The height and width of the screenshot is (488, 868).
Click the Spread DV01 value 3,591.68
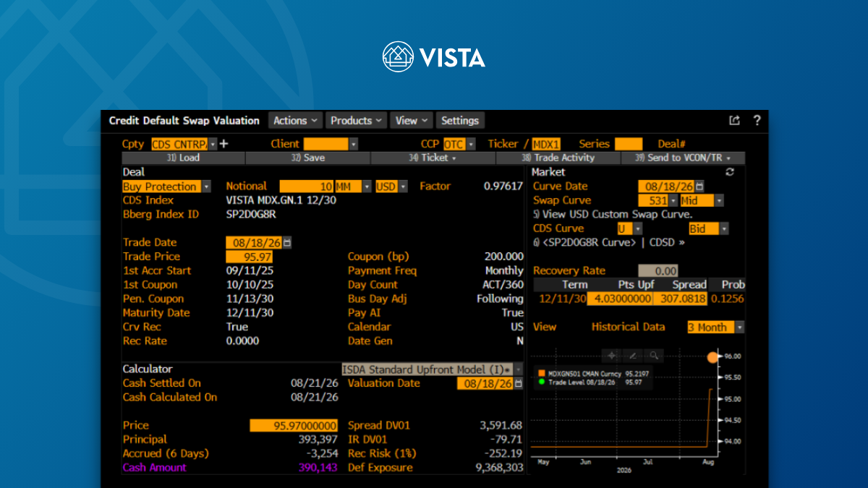pyautogui.click(x=501, y=426)
